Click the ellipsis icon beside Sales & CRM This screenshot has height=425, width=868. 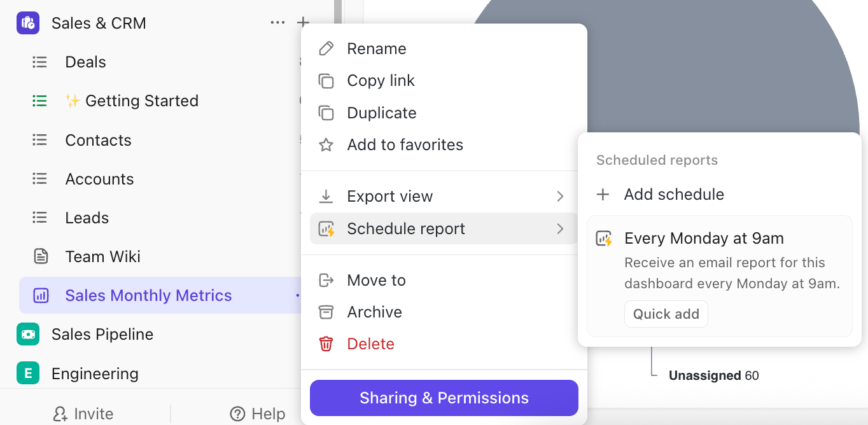coord(277,22)
